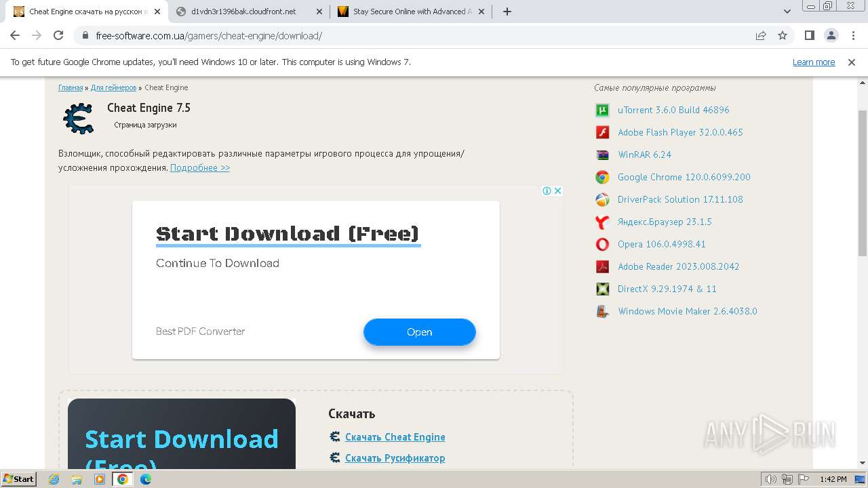Open Google Chrome 120.0.6099.200 link

(x=684, y=177)
